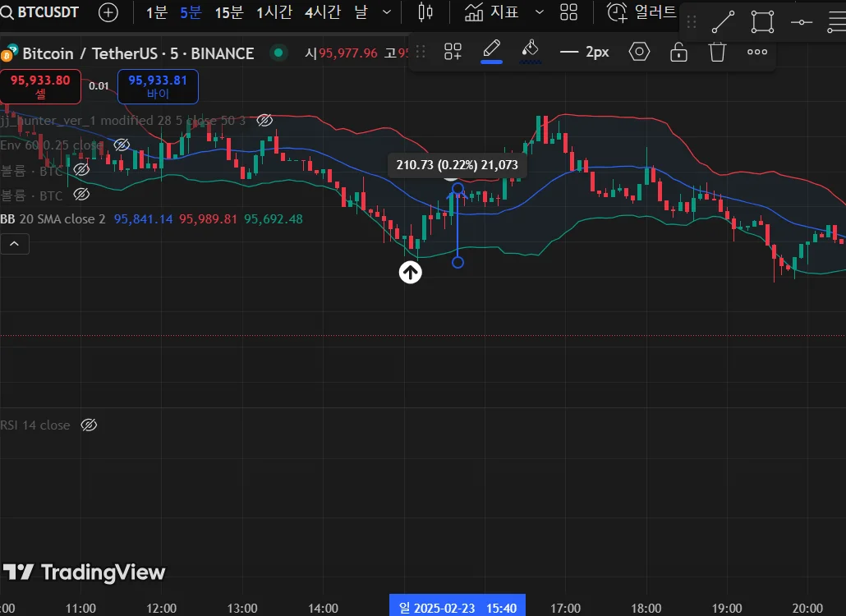Click the Bitcoin / TetherUS chart title
Viewport: 846px width, 616px height.
tap(138, 53)
